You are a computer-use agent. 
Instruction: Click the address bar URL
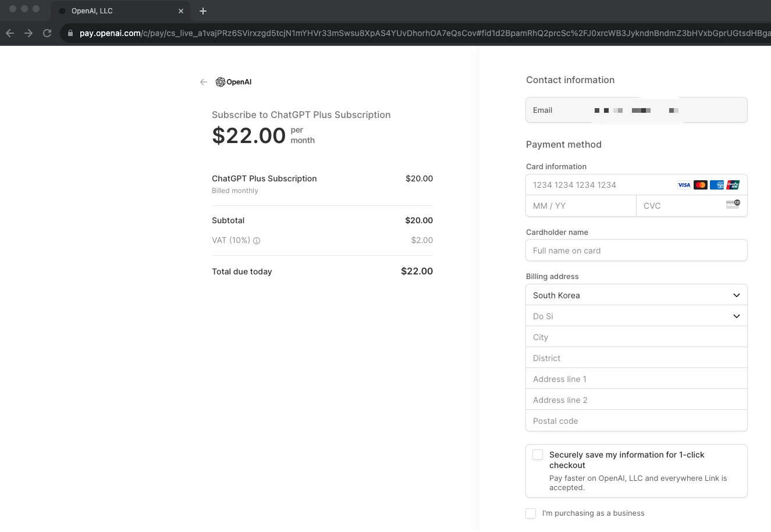(x=425, y=33)
